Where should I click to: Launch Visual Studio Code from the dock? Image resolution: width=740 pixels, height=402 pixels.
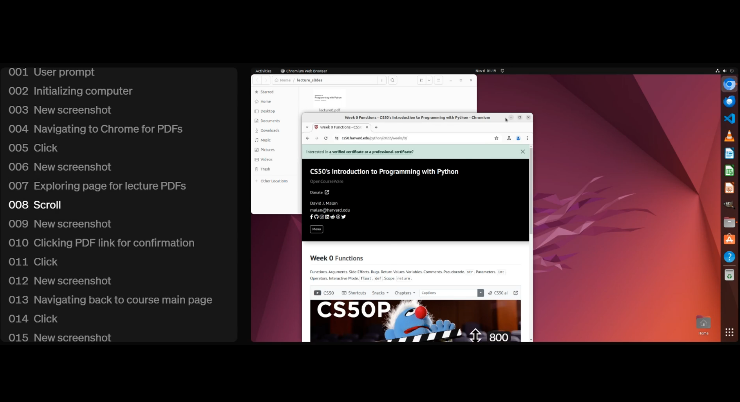click(x=729, y=118)
